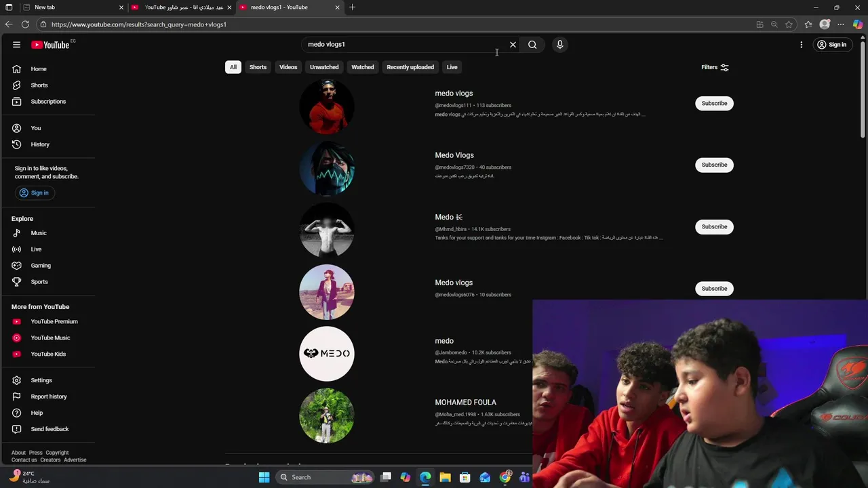Open the weather widget showing 24°C
868x488 pixels.
(x=31, y=477)
